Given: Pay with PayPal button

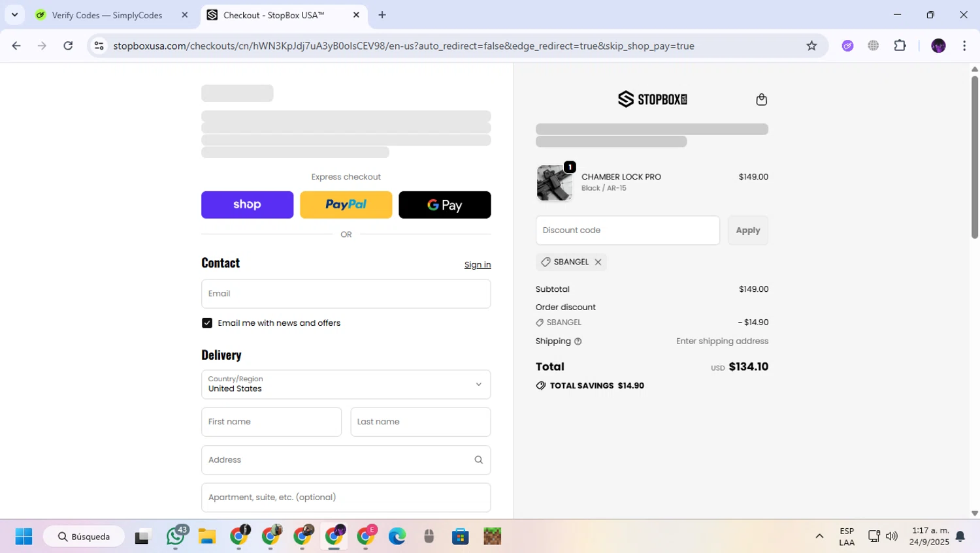Looking at the screenshot, I should [x=346, y=205].
